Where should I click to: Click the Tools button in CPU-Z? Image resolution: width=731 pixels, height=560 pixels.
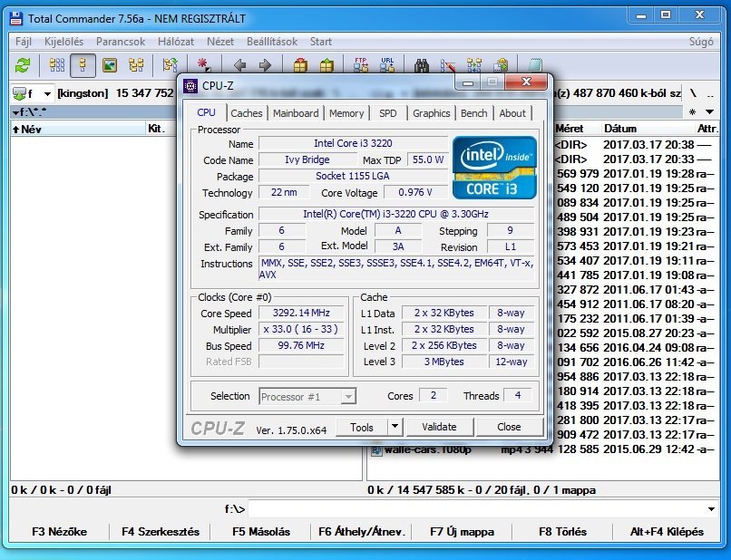coord(362,427)
